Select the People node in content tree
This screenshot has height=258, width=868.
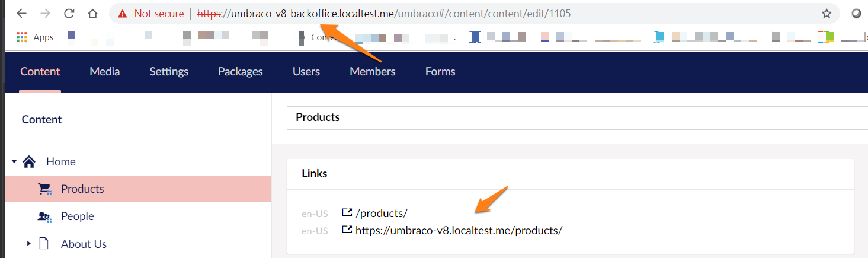[x=77, y=216]
